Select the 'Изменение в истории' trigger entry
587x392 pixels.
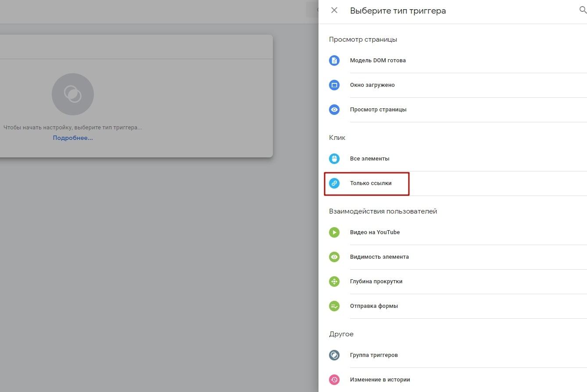pos(380,380)
